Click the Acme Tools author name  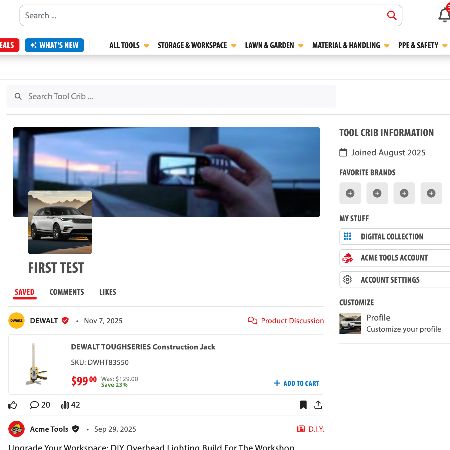point(49,429)
